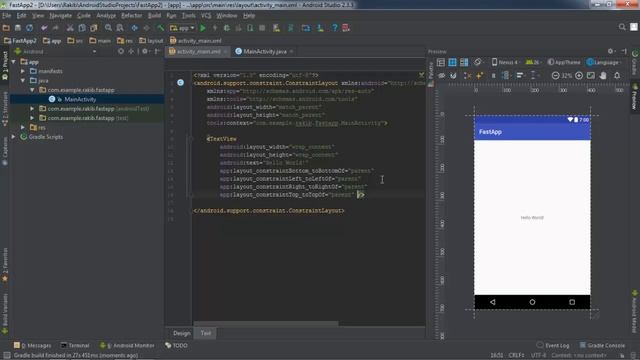Hide the Preview panel with the hide icon
Viewport: 640px width, 360px height.
[x=624, y=51]
